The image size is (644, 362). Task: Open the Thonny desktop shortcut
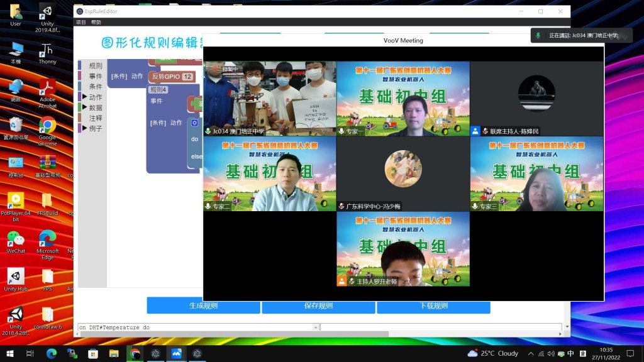pos(47,53)
